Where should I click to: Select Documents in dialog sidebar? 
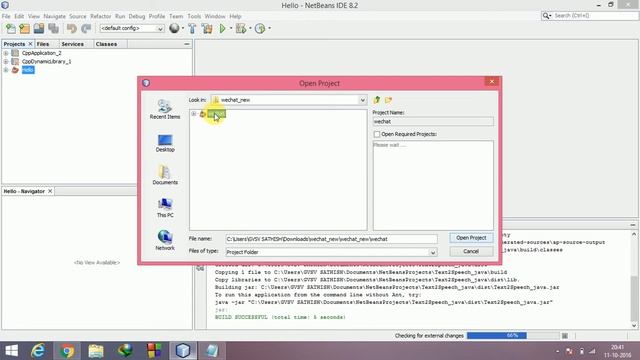(165, 175)
